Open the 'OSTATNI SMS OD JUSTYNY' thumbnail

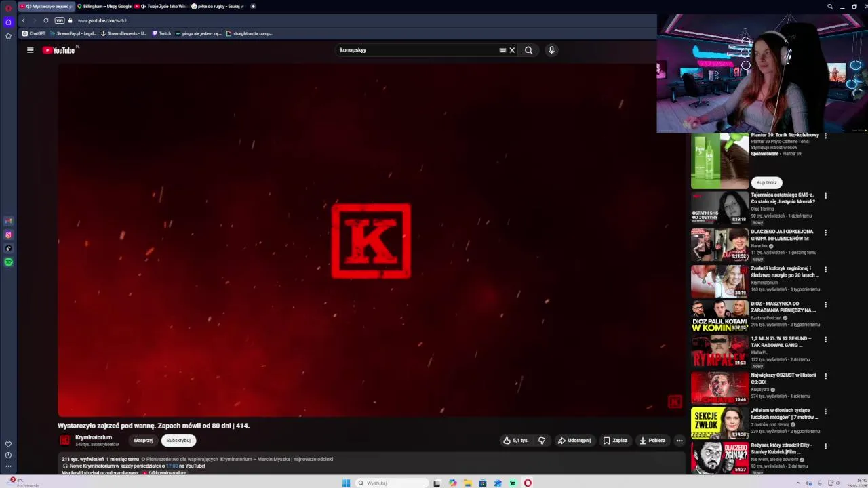719,207
